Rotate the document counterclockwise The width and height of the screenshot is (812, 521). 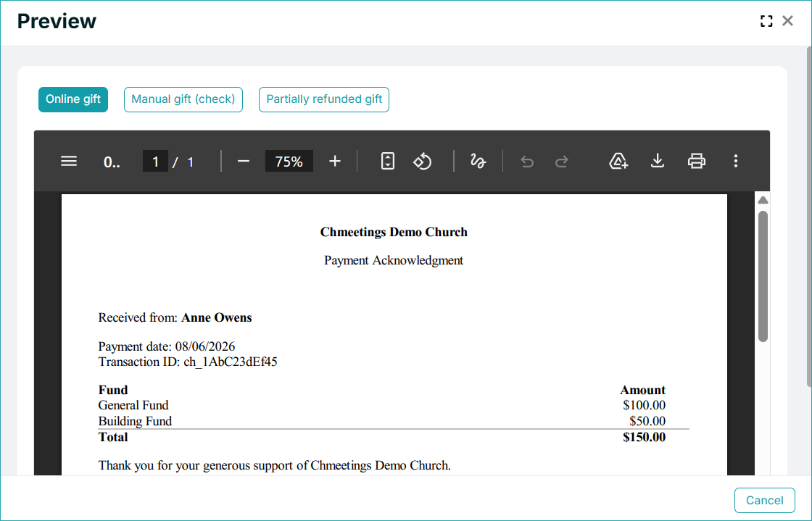pos(423,162)
